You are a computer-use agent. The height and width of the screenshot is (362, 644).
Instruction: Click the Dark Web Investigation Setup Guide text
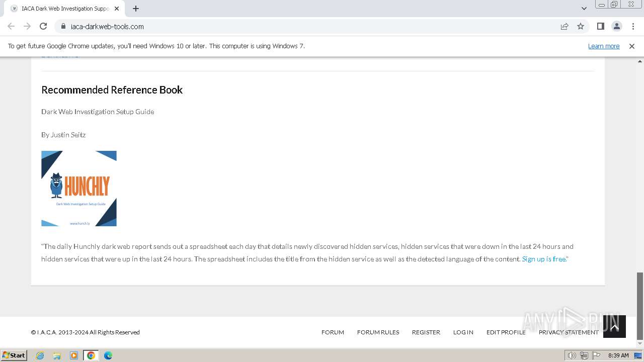(98, 112)
